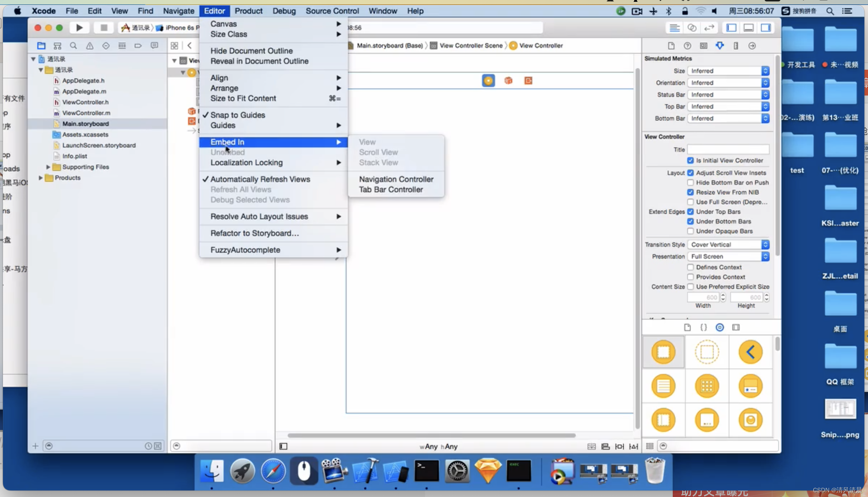
Task: Show the Assistant editor
Action: click(692, 28)
